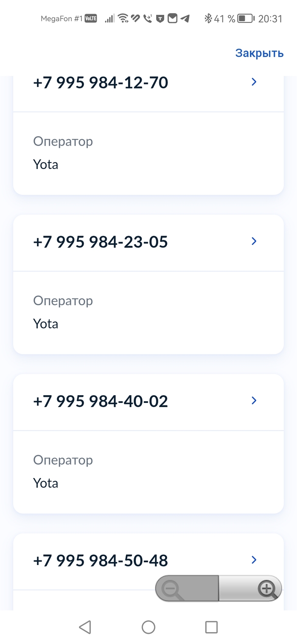
Task: Tap the Bluetooth status icon
Action: coord(208,18)
